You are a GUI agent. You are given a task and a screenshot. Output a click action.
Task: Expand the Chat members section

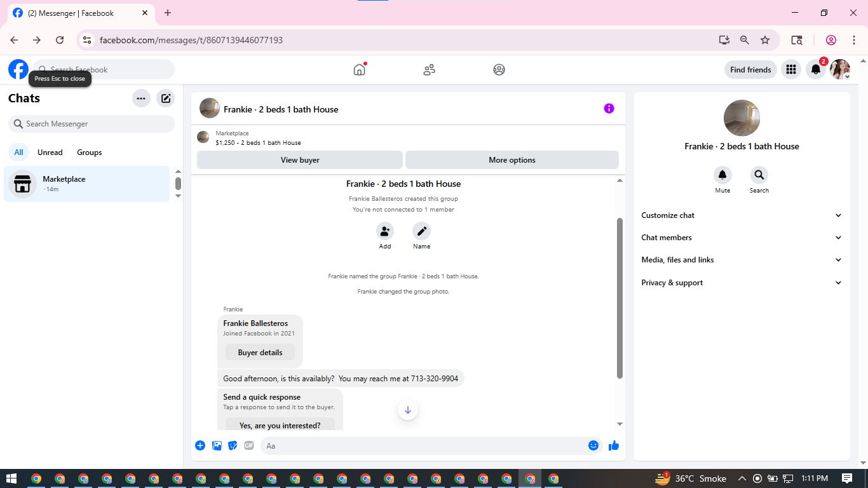pos(742,238)
